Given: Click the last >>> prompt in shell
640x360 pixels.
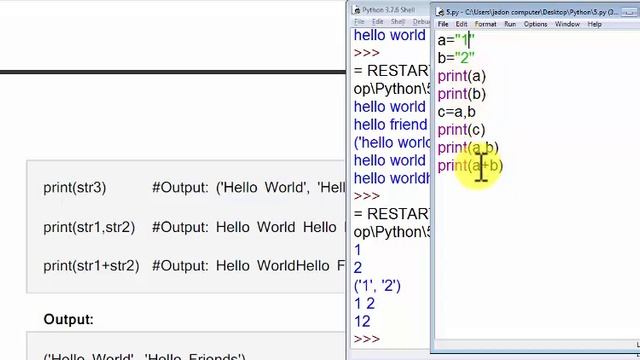Looking at the screenshot, I should pyautogui.click(x=367, y=339).
